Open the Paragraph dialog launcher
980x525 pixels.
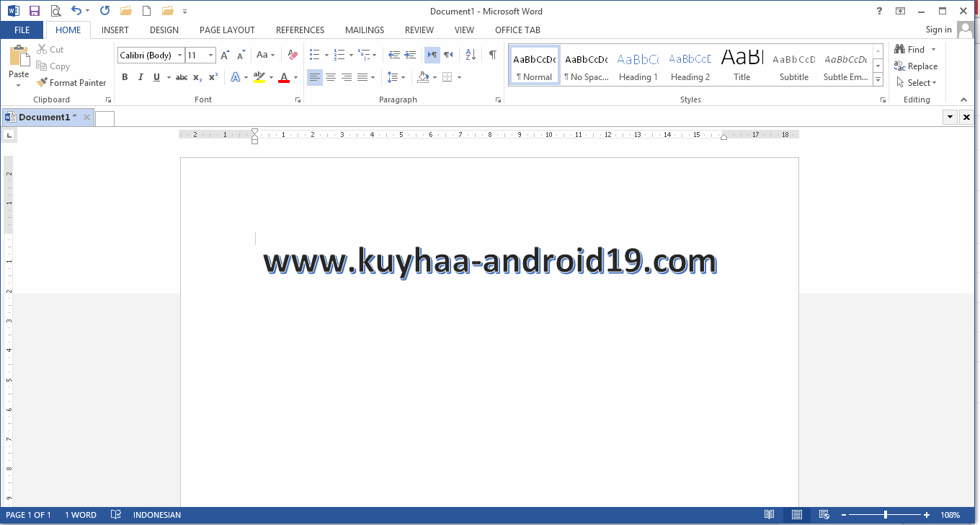(x=498, y=100)
